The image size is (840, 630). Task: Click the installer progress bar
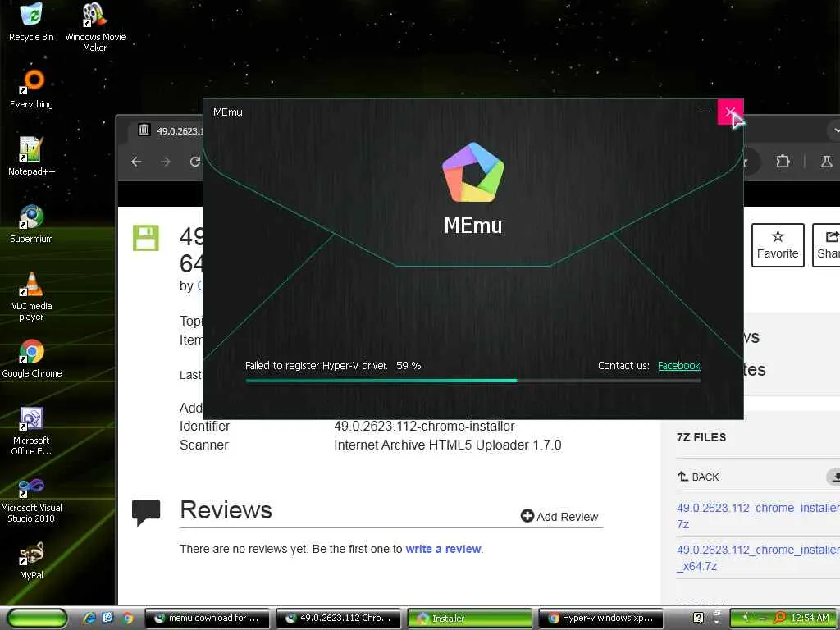pyautogui.click(x=473, y=381)
